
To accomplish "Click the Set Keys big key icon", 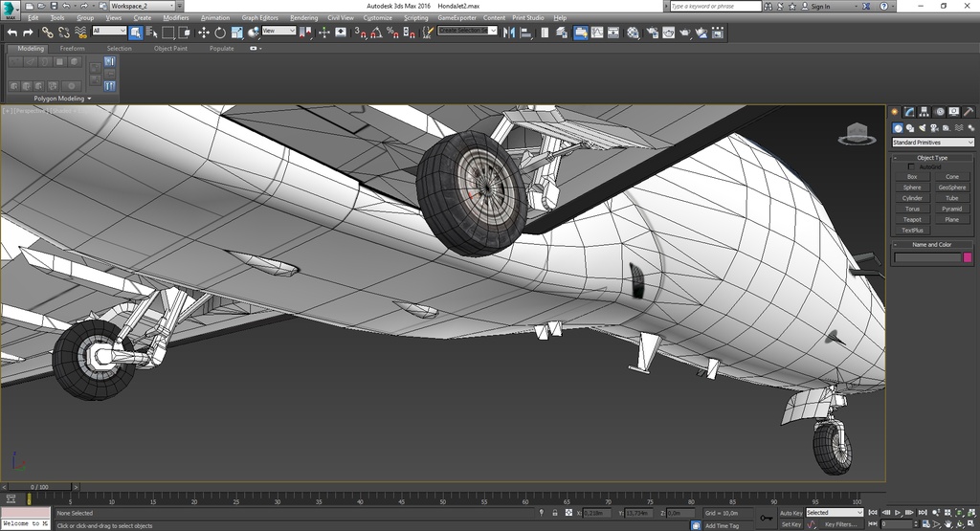I will click(767, 518).
